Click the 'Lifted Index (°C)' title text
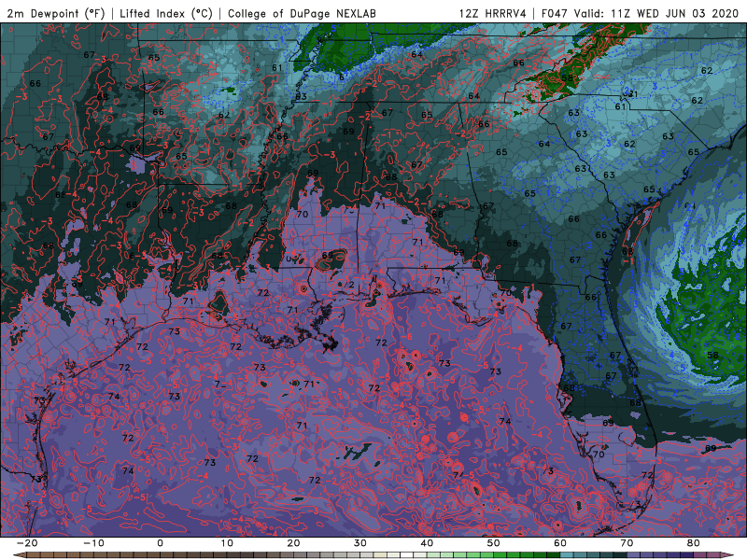 166,13
